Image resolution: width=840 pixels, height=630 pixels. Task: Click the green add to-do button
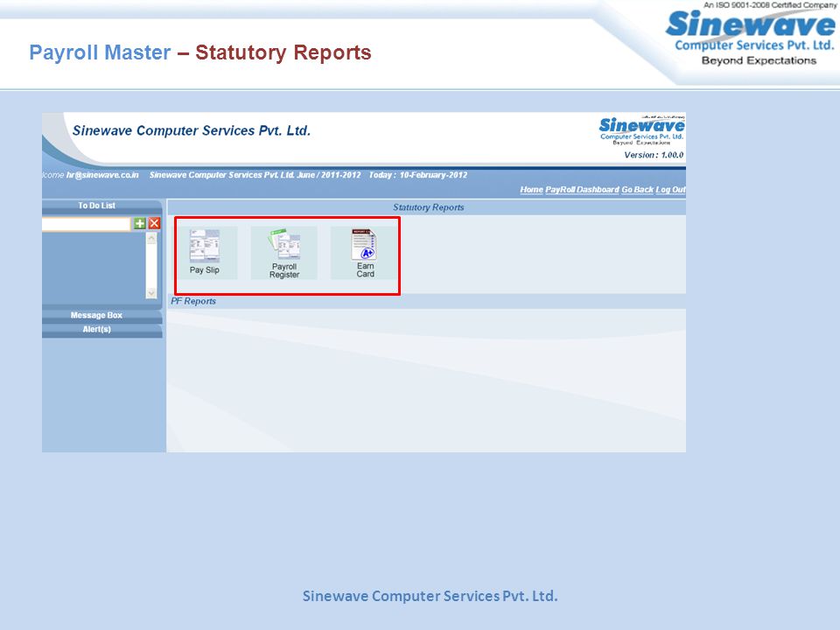coord(140,223)
